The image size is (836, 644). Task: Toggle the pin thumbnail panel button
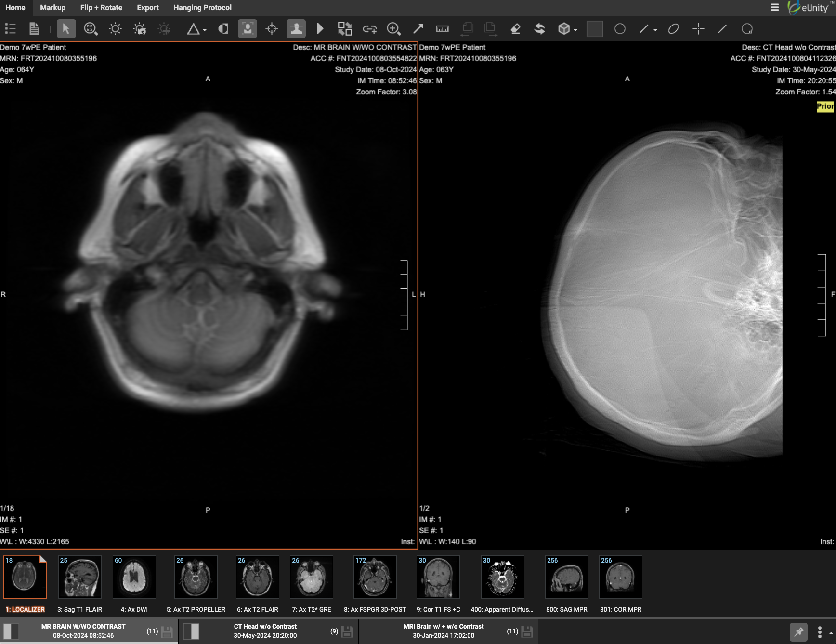[798, 631]
